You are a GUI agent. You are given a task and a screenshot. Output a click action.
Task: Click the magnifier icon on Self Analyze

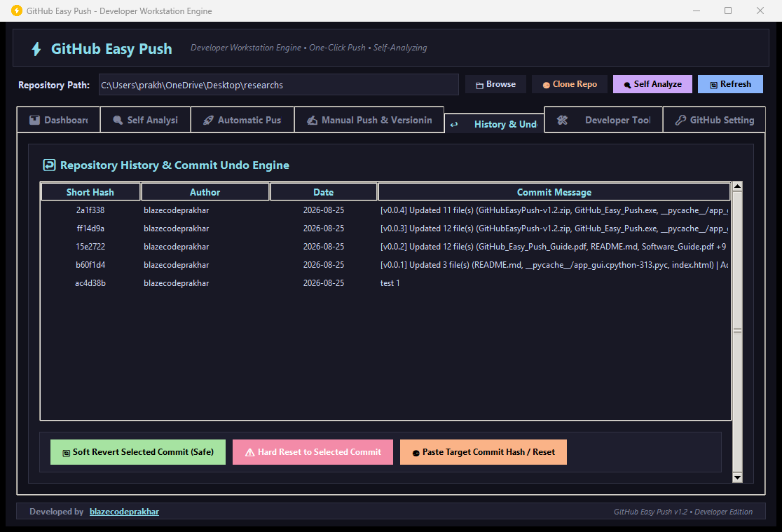[627, 86]
